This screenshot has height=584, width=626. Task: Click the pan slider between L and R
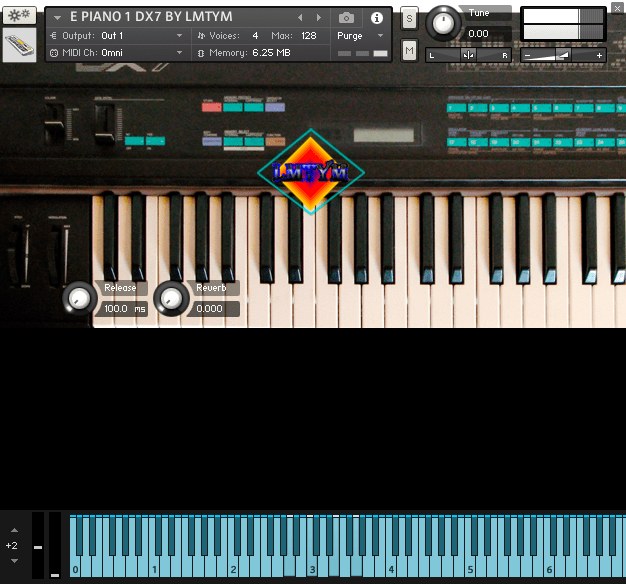pyautogui.click(x=468, y=55)
